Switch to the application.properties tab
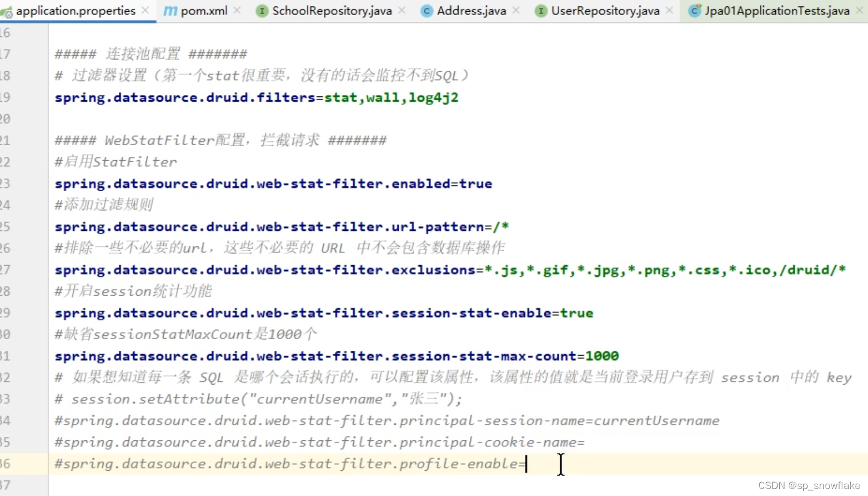868x496 pixels. click(x=75, y=11)
